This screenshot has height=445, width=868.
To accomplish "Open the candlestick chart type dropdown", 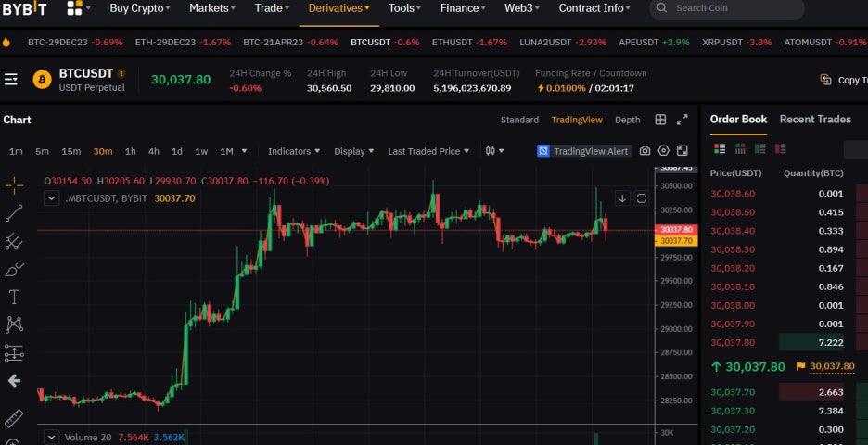I will 494,150.
